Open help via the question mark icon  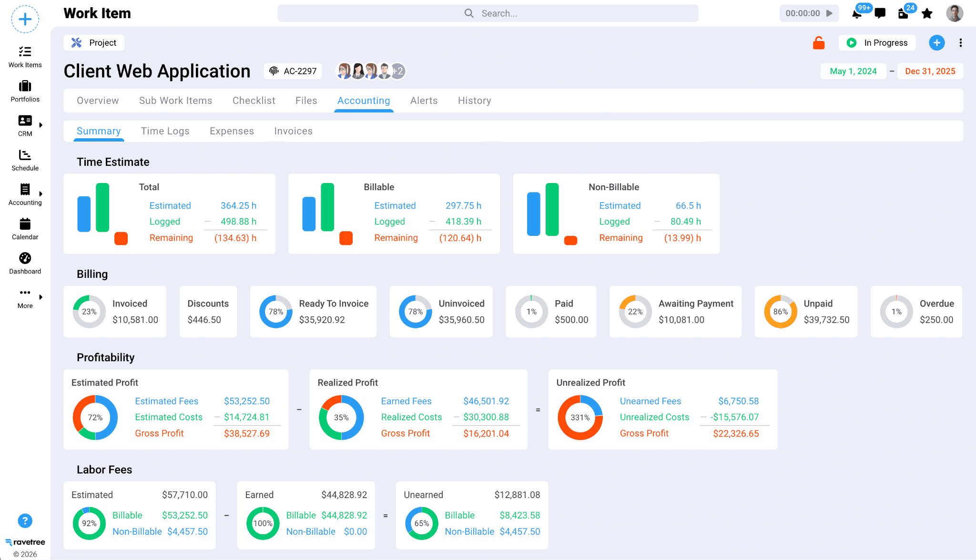[x=25, y=520]
